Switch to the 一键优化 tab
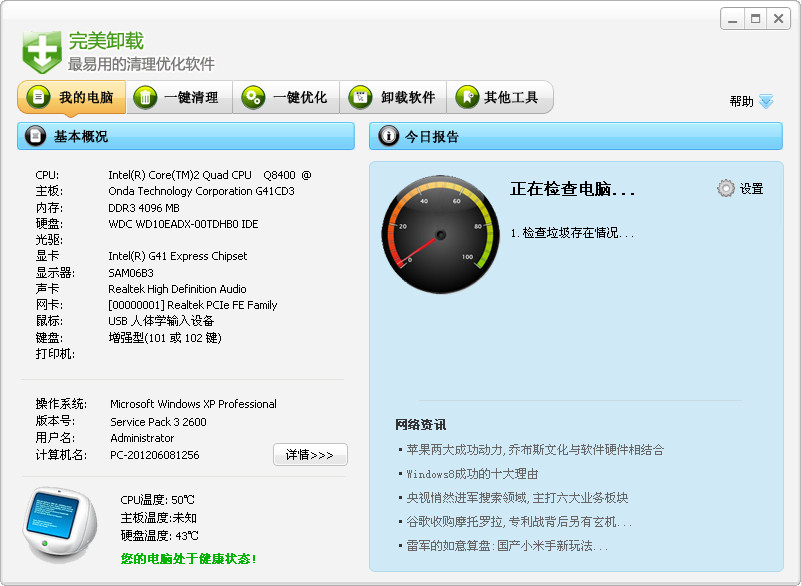 click(286, 97)
